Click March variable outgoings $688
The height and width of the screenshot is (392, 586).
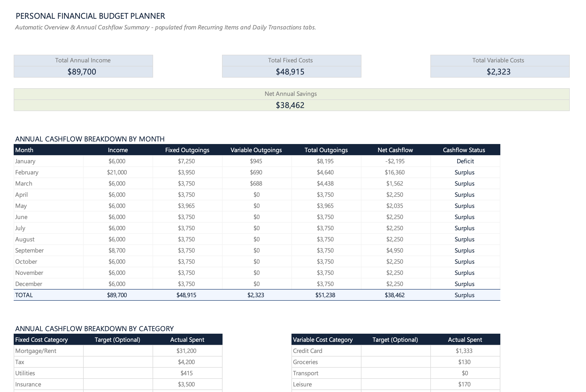[257, 184]
